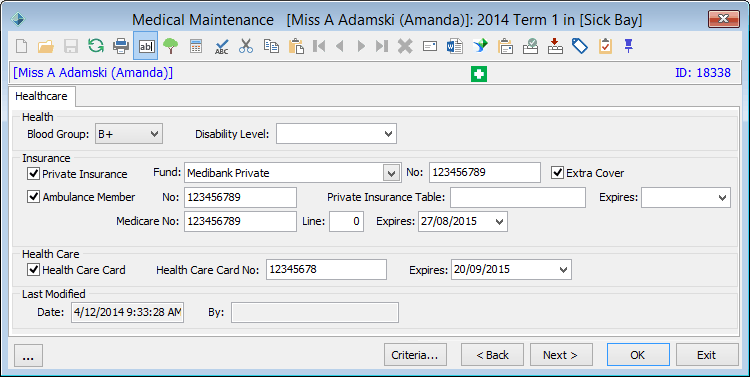The height and width of the screenshot is (377, 750).
Task: Go to previous record arrow
Action: [340, 46]
